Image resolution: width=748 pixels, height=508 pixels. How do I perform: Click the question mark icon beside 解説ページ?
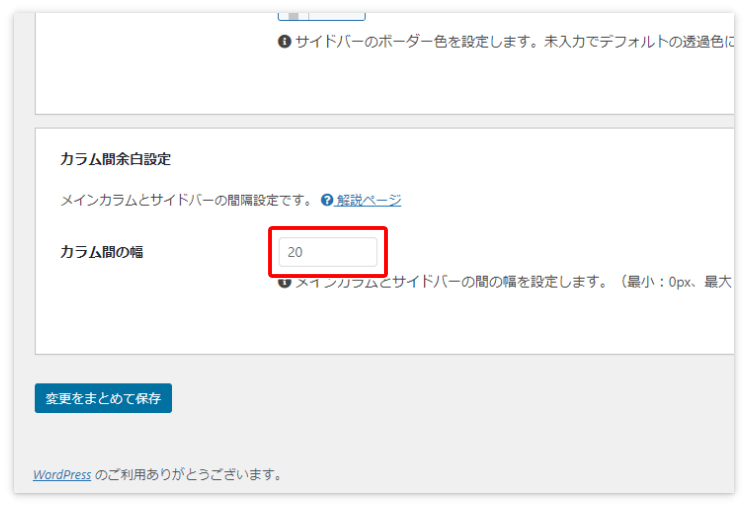[x=327, y=200]
